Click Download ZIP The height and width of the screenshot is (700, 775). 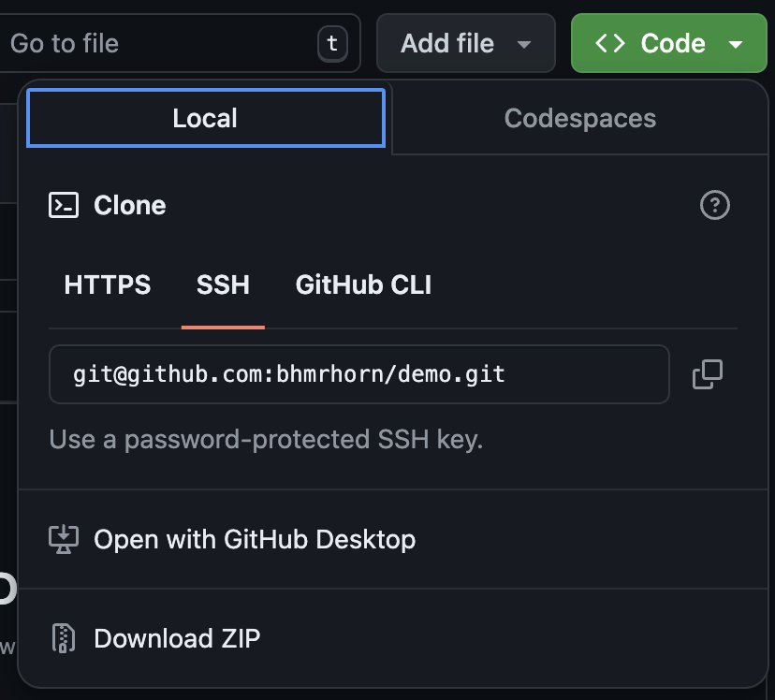177,638
